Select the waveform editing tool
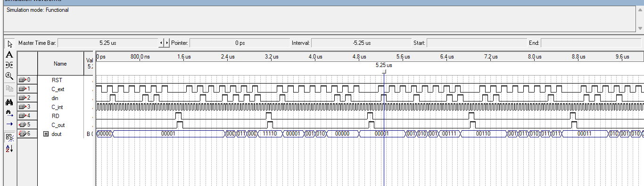The width and height of the screenshot is (644, 186). [x=9, y=65]
